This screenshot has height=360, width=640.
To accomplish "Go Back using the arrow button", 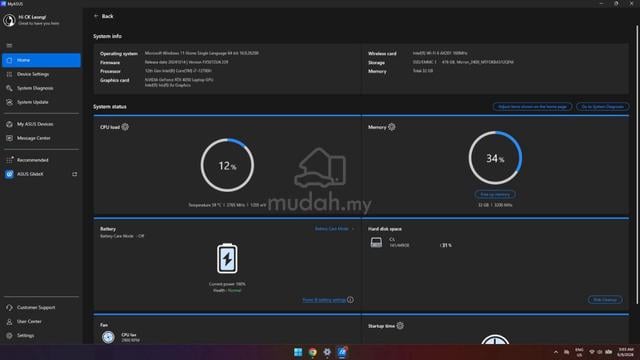I will point(103,16).
